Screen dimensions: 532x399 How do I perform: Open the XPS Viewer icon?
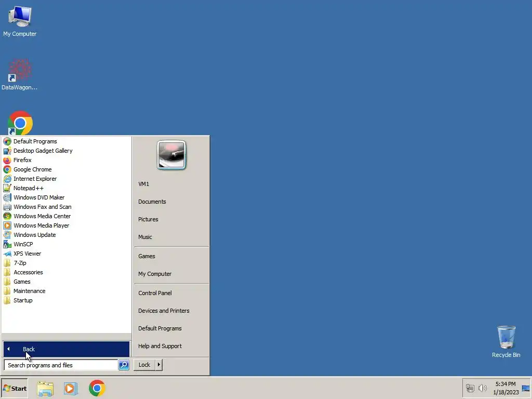7,254
